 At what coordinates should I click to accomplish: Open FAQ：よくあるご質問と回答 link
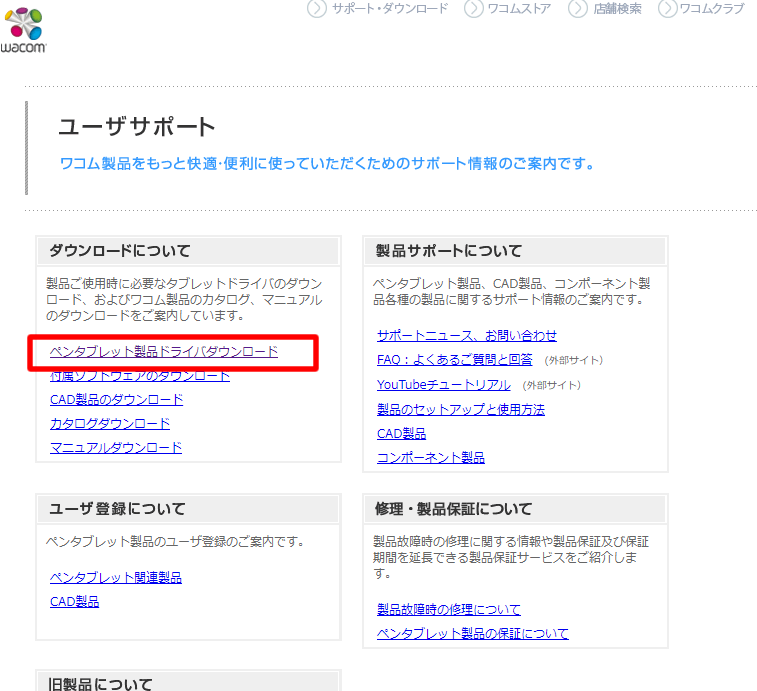(455, 360)
